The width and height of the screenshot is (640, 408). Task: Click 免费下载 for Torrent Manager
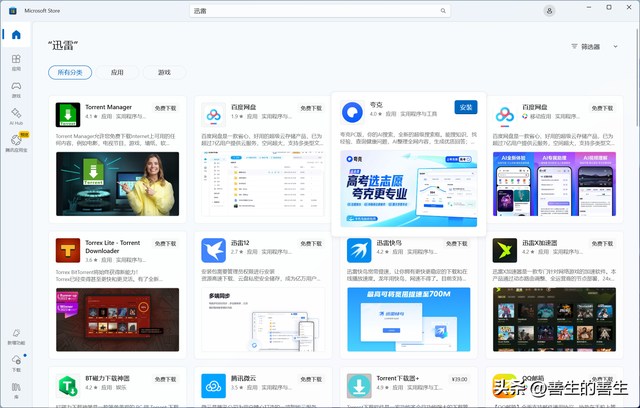[x=165, y=108]
